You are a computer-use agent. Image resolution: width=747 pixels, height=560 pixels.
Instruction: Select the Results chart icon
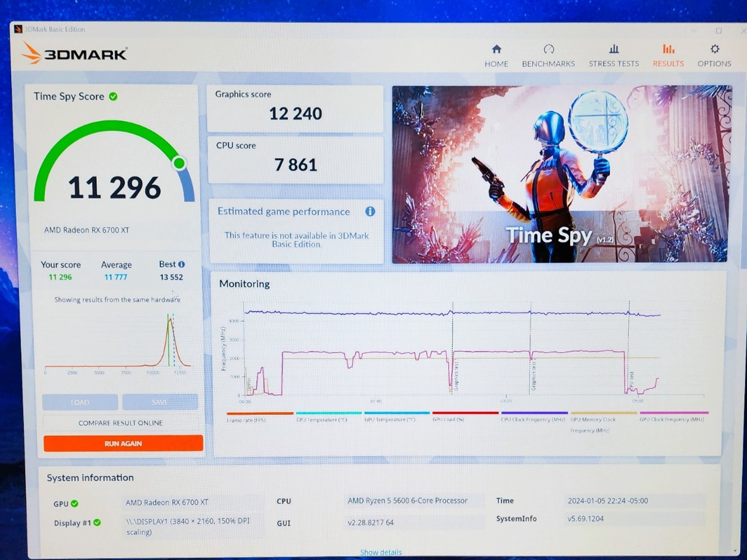[x=668, y=48]
